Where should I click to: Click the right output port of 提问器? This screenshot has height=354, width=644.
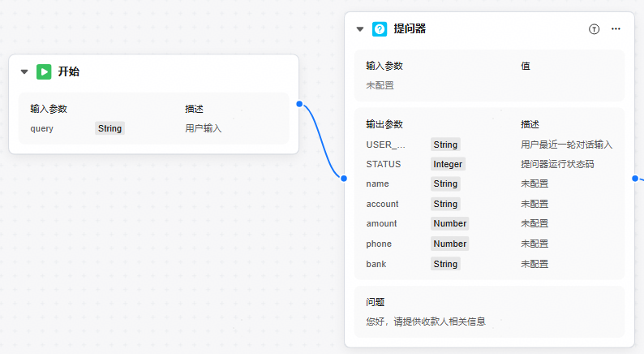click(635, 178)
